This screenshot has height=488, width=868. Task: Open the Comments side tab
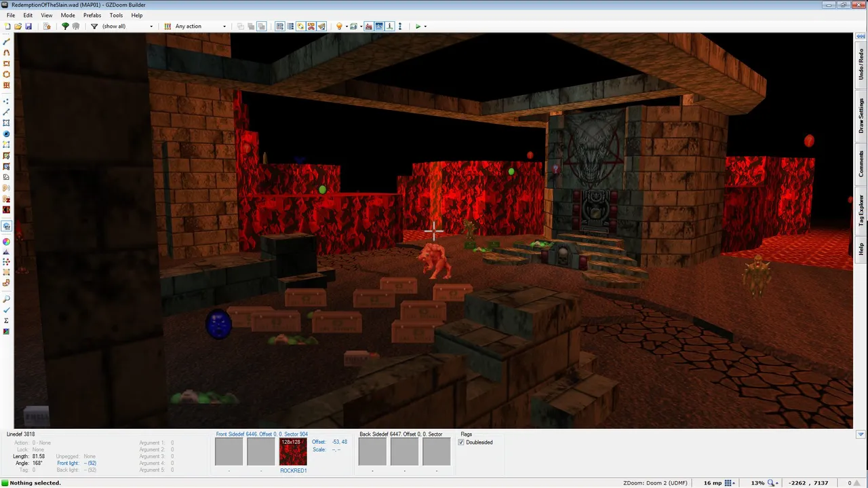coord(861,164)
